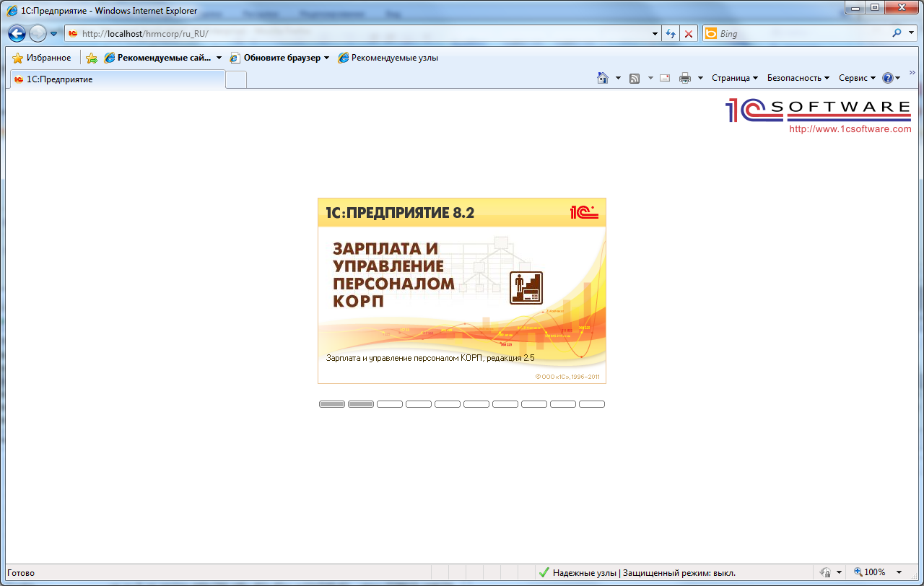Open the privacy report status bar icon

[x=826, y=572]
